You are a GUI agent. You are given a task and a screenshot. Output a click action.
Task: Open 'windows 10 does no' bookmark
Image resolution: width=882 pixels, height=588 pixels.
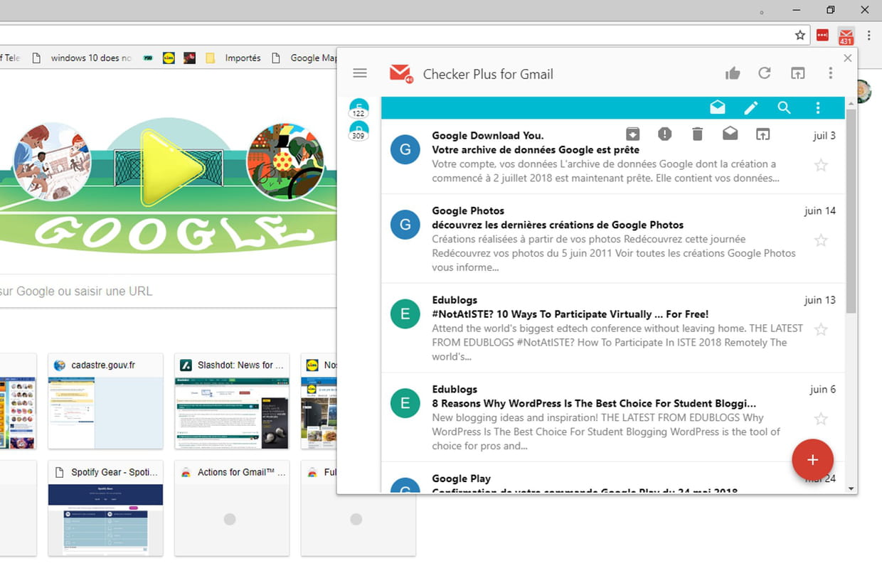82,58
